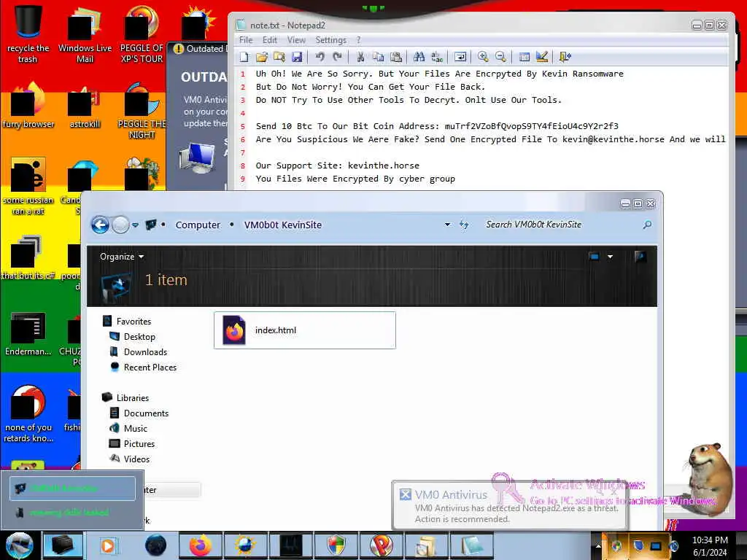Screen dimensions: 747x560
Task: Open the ? help menu in Notepad2
Action: 359,40
